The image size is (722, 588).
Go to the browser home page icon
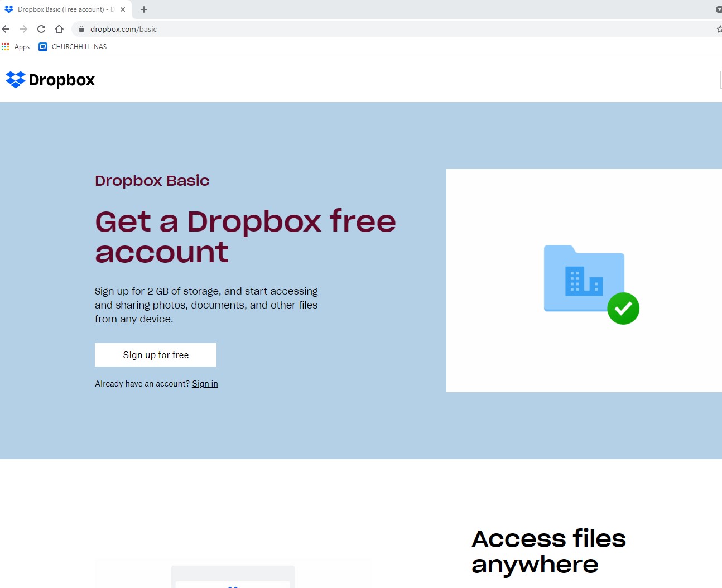[x=59, y=29]
